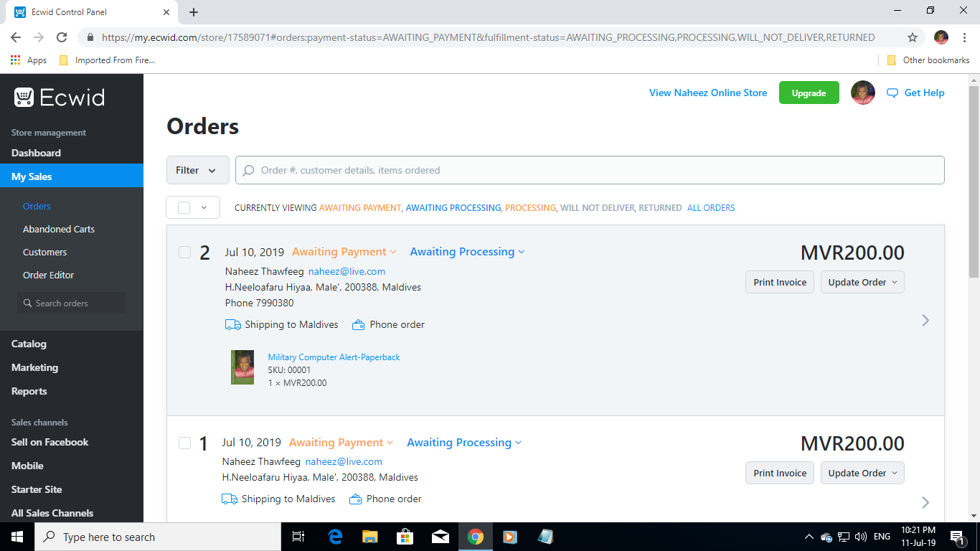The width and height of the screenshot is (980, 551).
Task: Reload the page with refresh icon
Action: tap(62, 37)
